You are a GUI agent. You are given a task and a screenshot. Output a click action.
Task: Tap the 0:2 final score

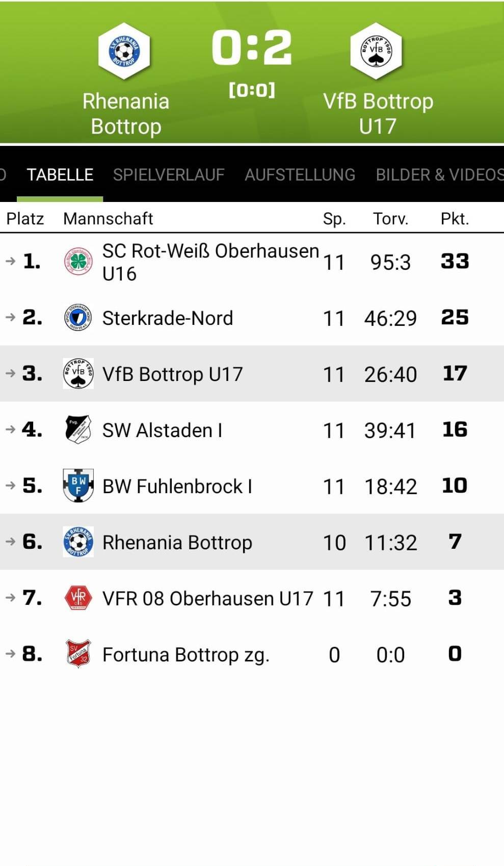point(252,47)
